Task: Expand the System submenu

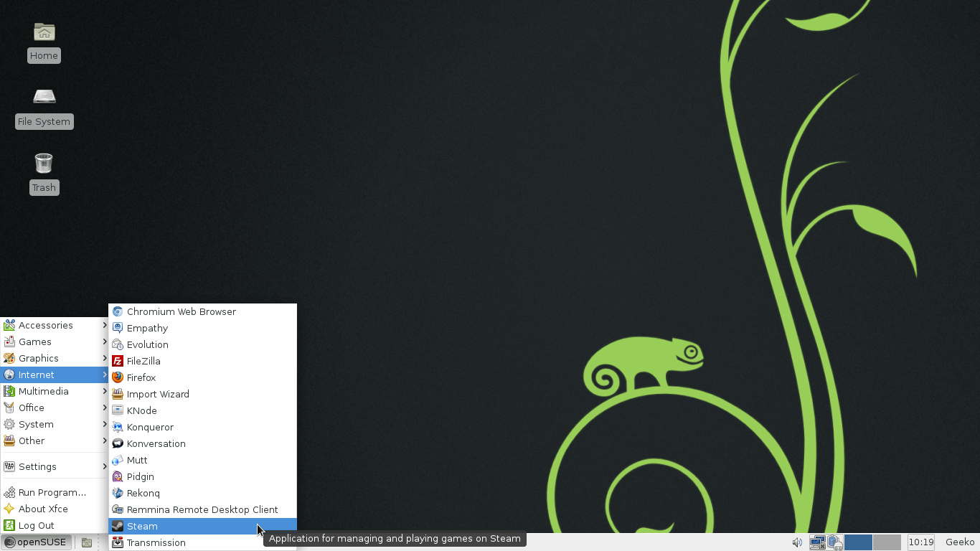Action: 34,424
